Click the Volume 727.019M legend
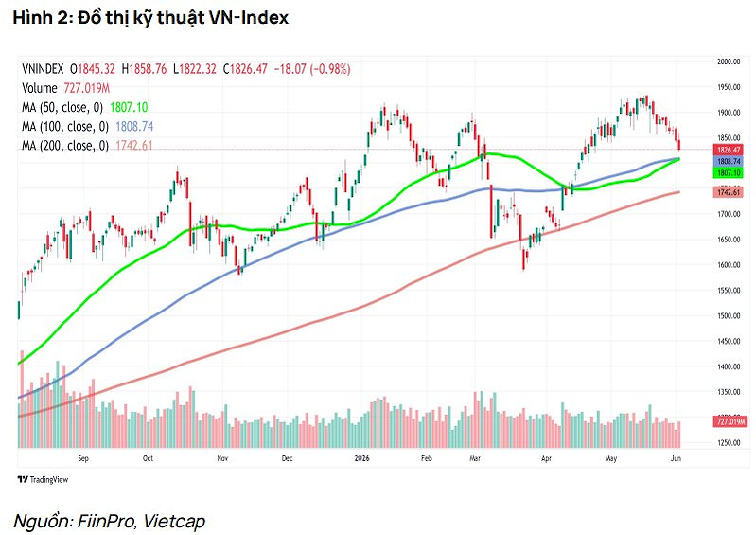This screenshot has width=756, height=535. click(65, 88)
